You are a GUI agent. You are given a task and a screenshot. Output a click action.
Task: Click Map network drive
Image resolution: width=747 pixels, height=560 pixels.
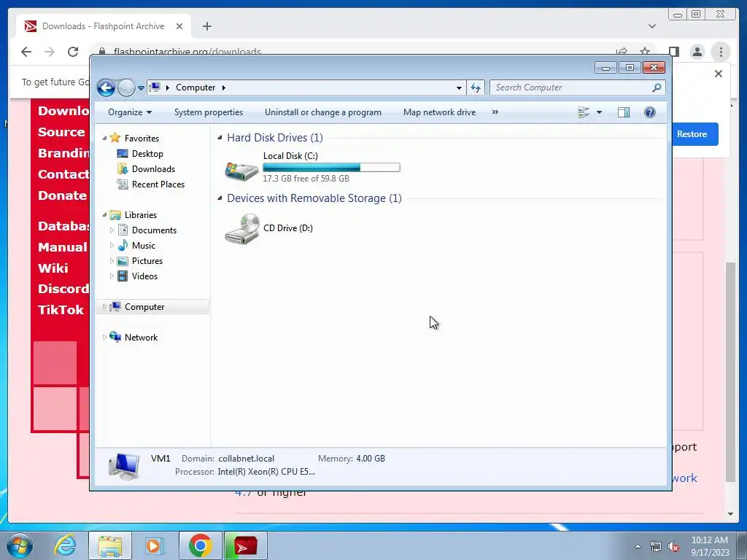[439, 112]
